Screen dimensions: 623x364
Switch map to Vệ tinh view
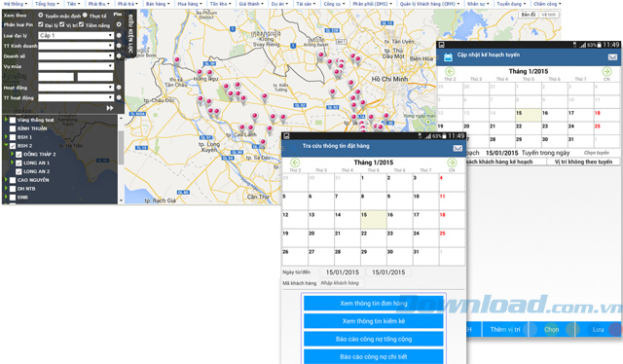[x=549, y=15]
